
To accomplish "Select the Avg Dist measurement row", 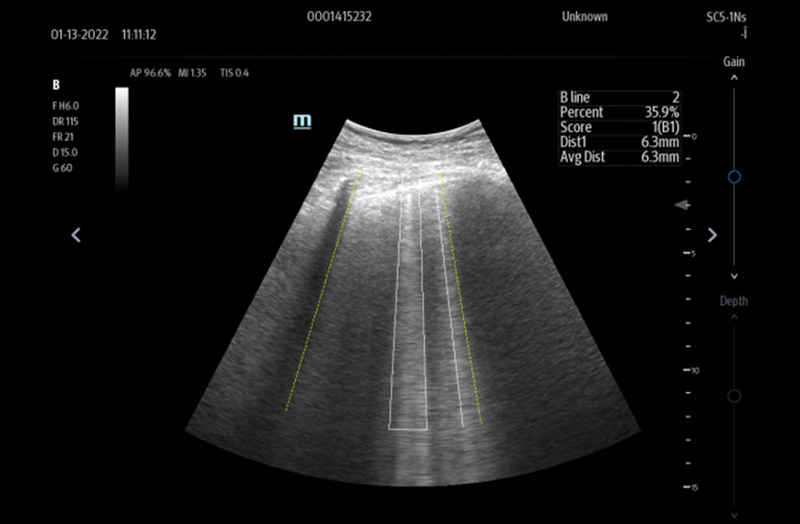I will pyautogui.click(x=619, y=157).
